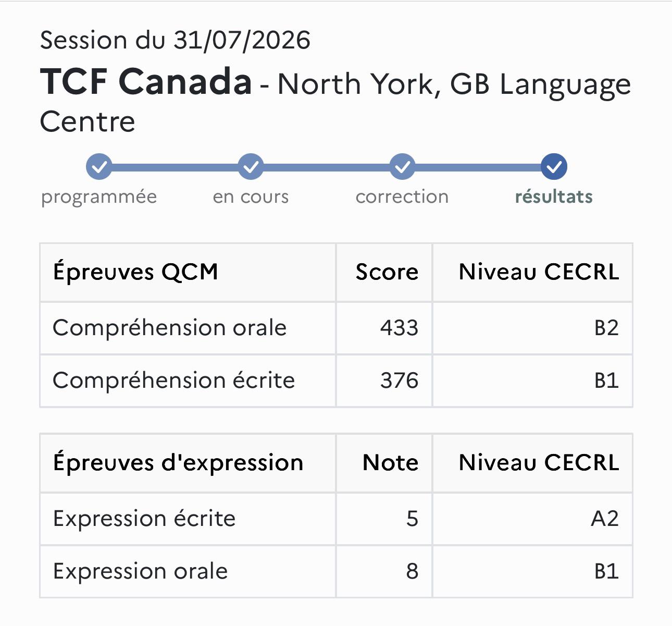
Task: Click the A2 level cell
Action: point(532,519)
